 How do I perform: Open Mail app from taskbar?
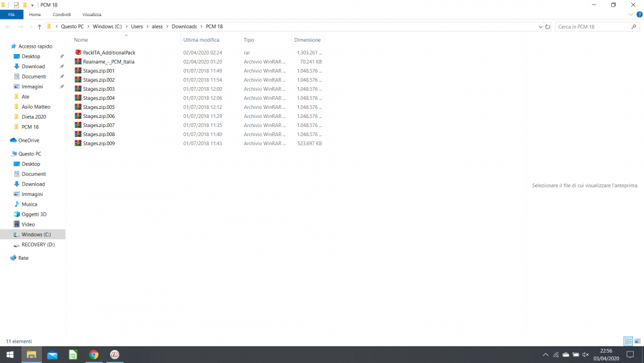[52, 355]
